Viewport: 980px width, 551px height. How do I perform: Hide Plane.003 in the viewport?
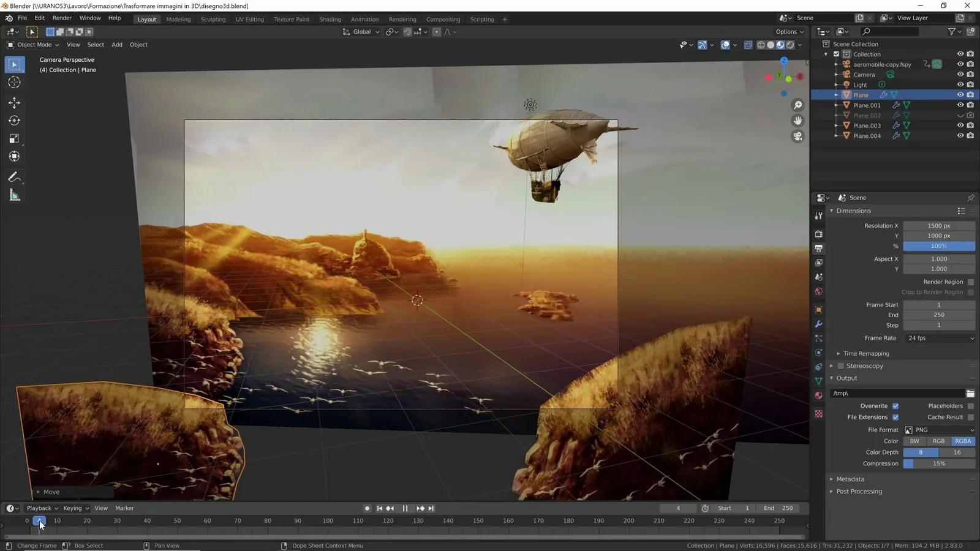click(x=960, y=125)
